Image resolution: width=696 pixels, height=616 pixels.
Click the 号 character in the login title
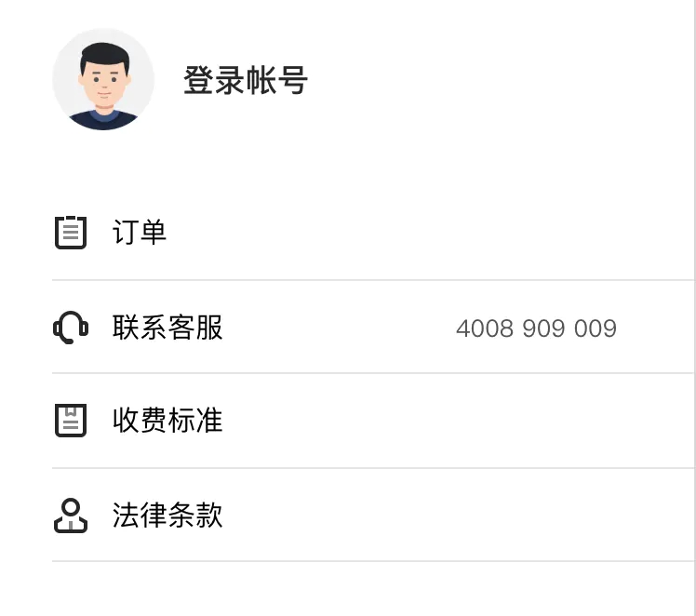[x=292, y=80]
